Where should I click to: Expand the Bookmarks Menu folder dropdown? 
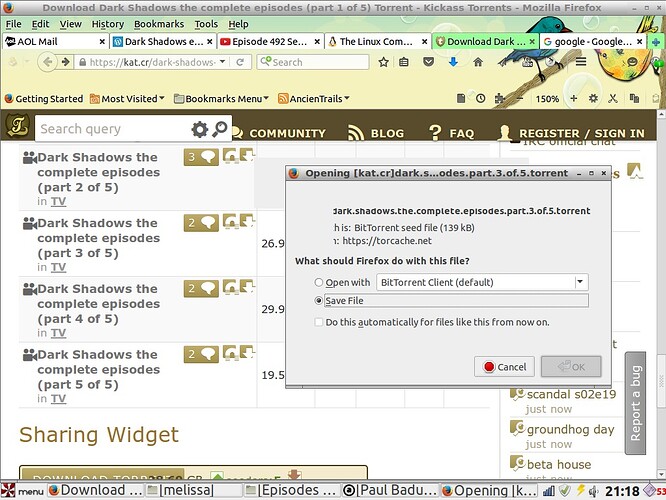[221, 99]
